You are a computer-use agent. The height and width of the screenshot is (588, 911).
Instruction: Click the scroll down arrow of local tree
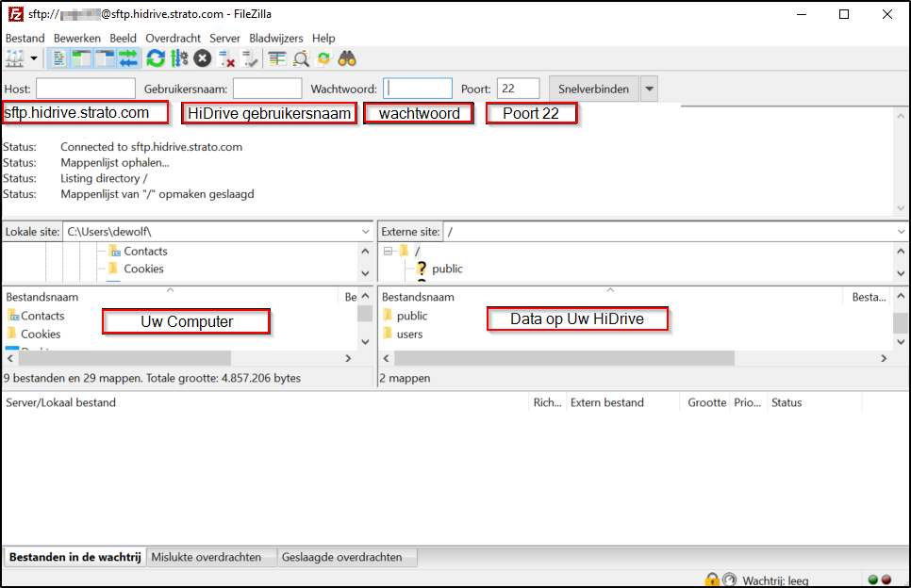point(365,273)
